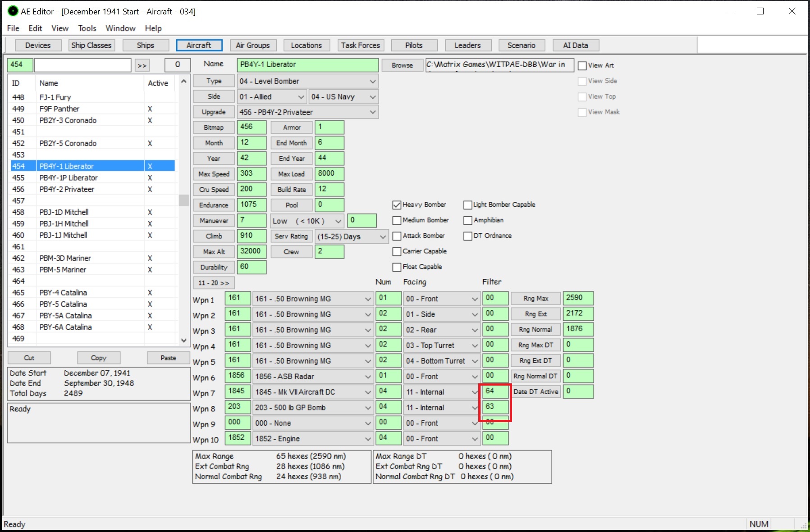The height and width of the screenshot is (532, 810).
Task: Click the >> search button next to ID field
Action: pos(142,65)
